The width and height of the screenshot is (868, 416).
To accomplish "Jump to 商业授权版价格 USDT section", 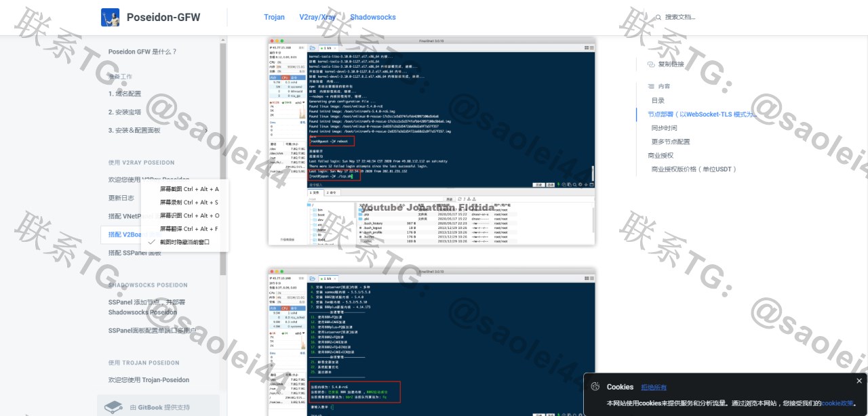I will coord(694,169).
